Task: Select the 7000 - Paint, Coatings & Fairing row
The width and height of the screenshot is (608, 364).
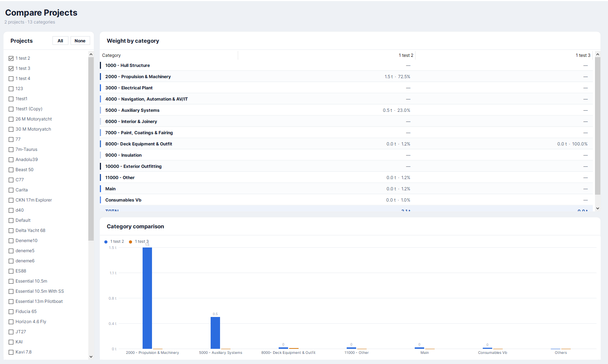Action: [346, 133]
